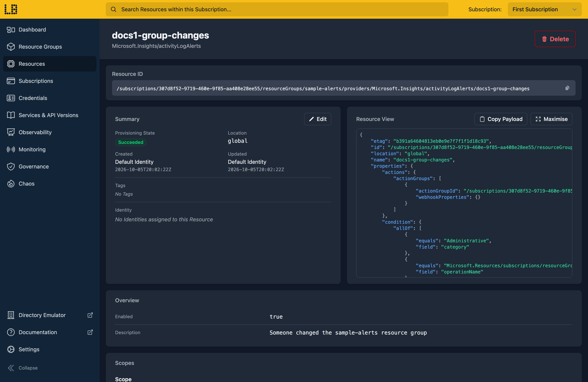Image resolution: width=588 pixels, height=382 pixels.
Task: Click the external link icon beside Documentation
Action: point(90,332)
